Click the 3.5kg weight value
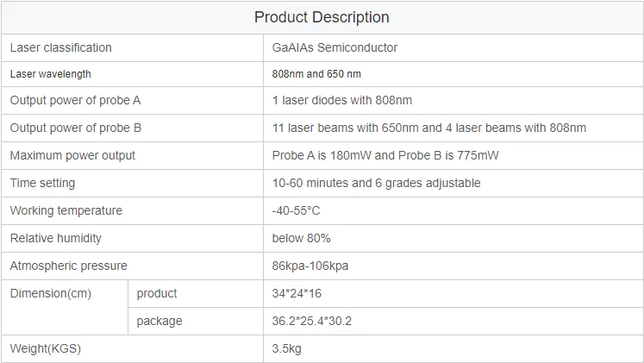Viewport: 644px width, 363px height. [286, 348]
